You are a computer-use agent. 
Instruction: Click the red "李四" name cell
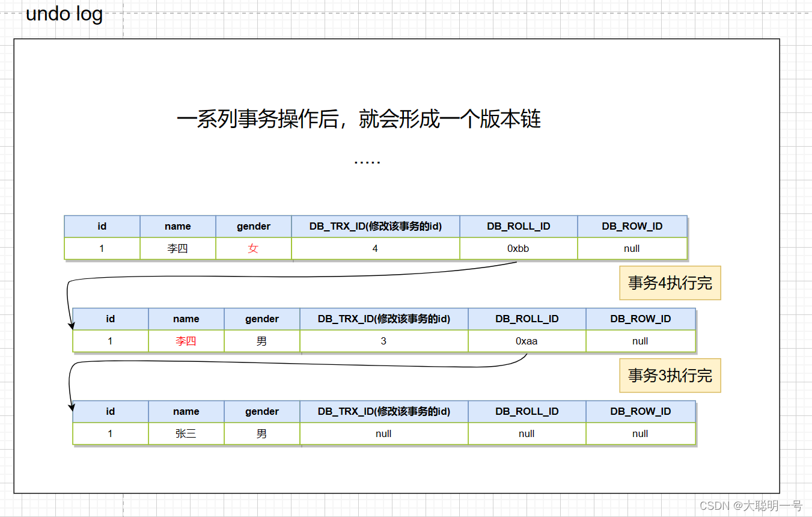pos(186,341)
